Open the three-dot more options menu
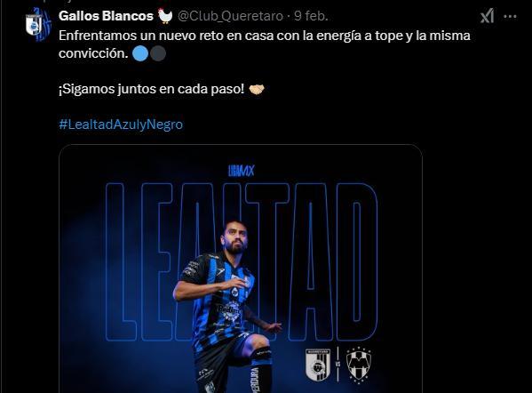Screen dimensions: 532x393 510,16
